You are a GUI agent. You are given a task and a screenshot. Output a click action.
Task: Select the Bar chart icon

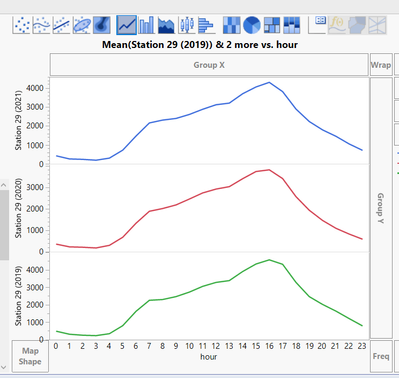pyautogui.click(x=147, y=25)
